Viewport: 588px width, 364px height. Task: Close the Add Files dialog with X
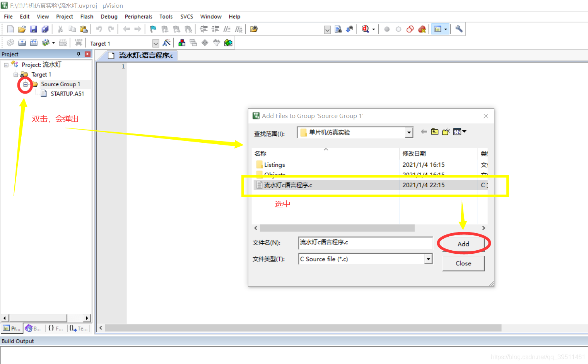coord(486,116)
